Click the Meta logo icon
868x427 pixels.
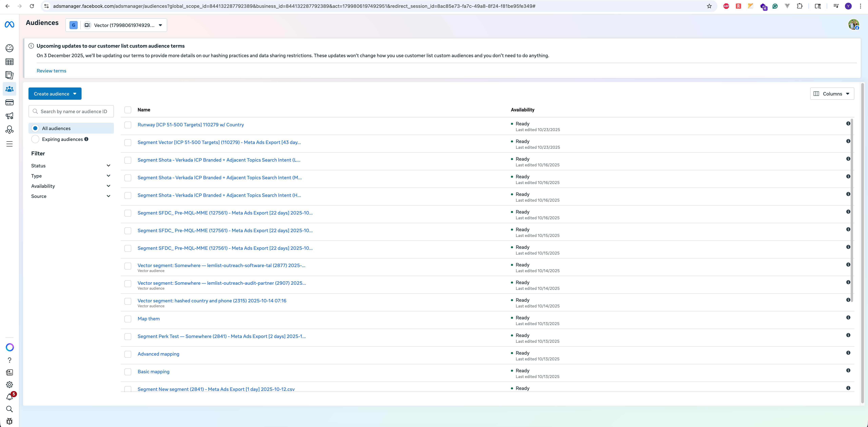pyautogui.click(x=9, y=25)
